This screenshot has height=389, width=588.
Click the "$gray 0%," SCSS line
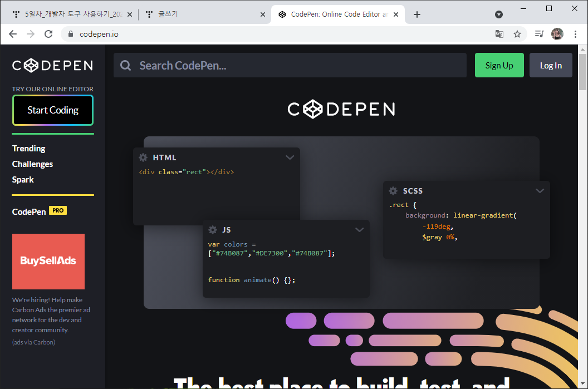click(x=439, y=237)
